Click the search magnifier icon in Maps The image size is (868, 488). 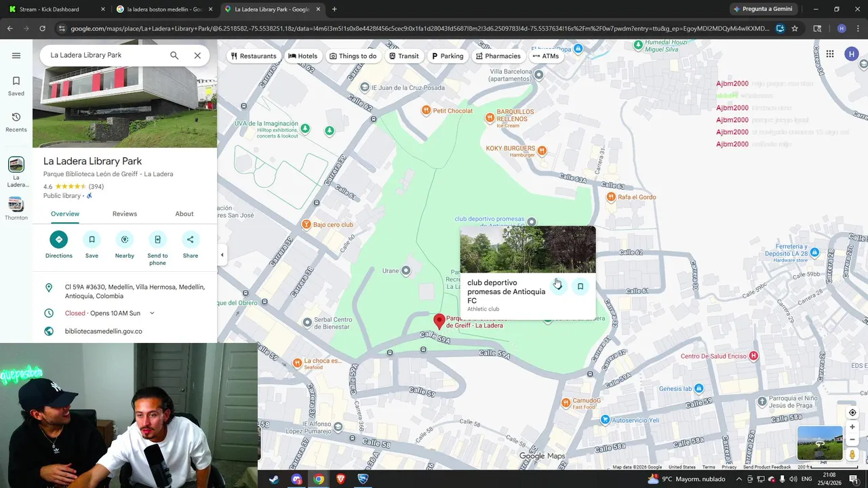(174, 56)
